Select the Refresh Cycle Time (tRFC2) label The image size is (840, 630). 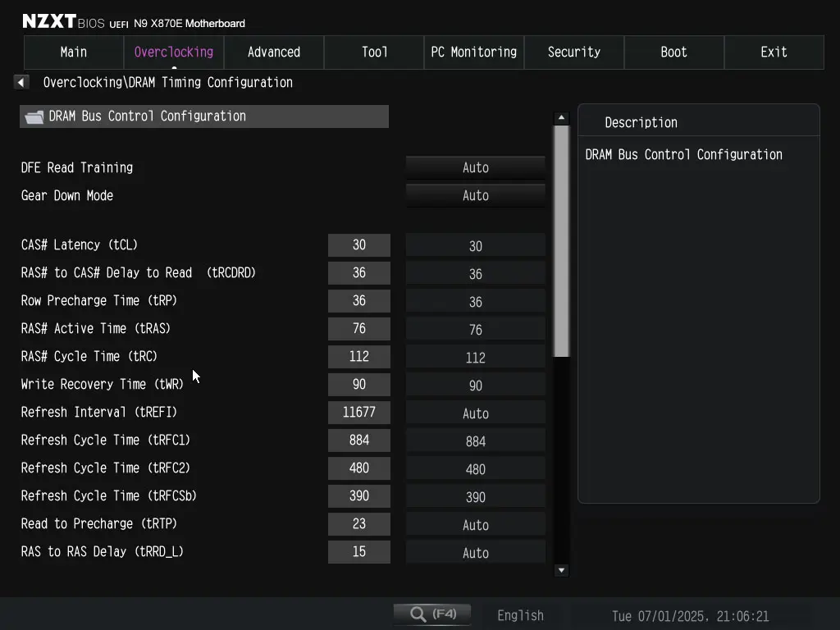(x=106, y=468)
